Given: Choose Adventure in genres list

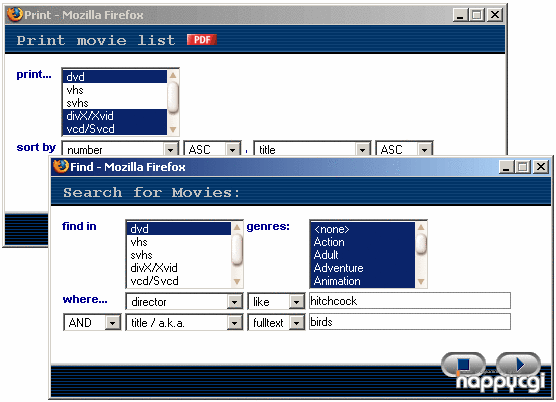Looking at the screenshot, I should (362, 268).
